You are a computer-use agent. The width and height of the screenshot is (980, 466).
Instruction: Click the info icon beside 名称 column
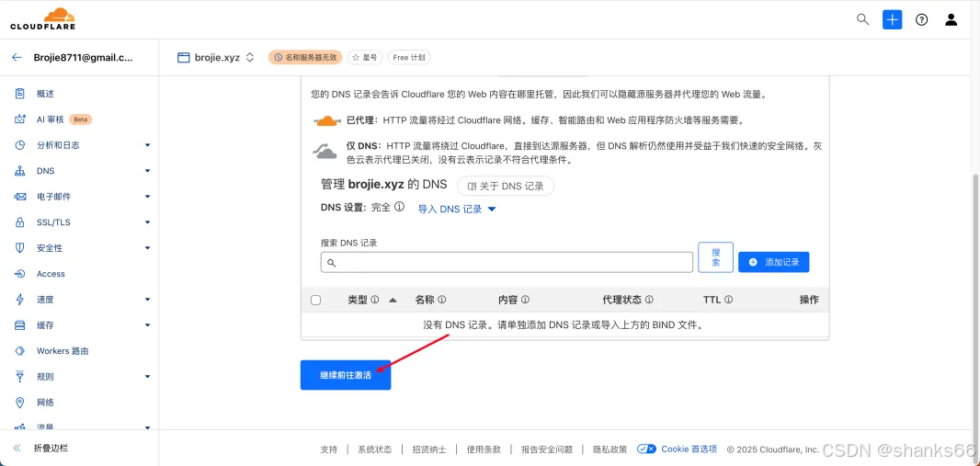(442, 300)
